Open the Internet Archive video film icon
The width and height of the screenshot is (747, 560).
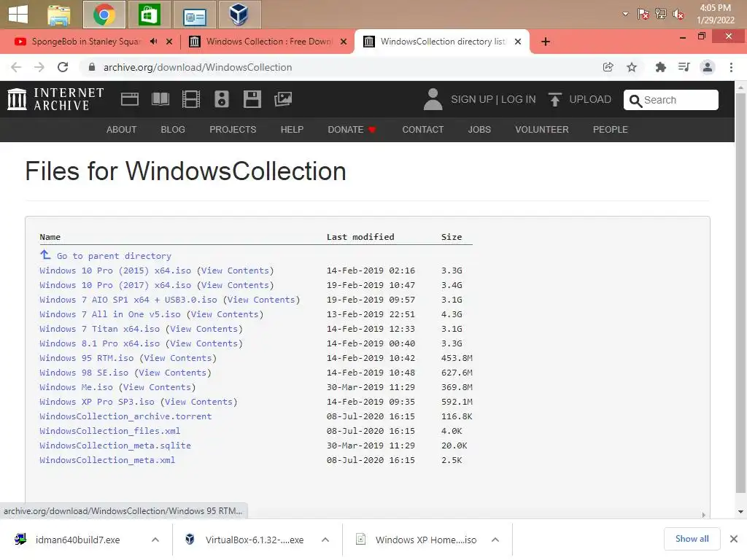(x=191, y=99)
